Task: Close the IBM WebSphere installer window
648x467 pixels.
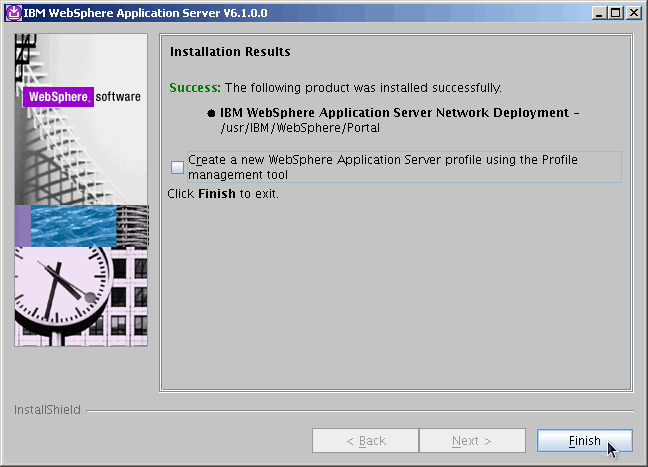Action: coord(633,12)
